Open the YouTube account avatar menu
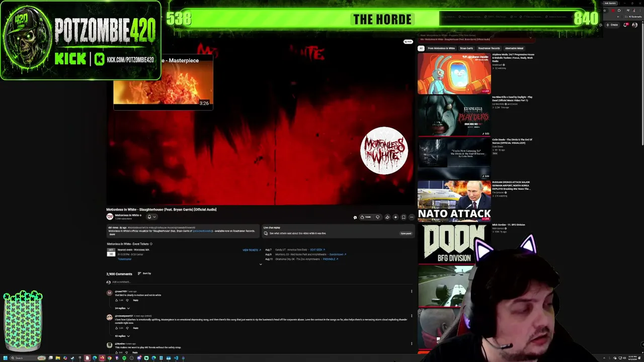This screenshot has width=644, height=362. 635,25
